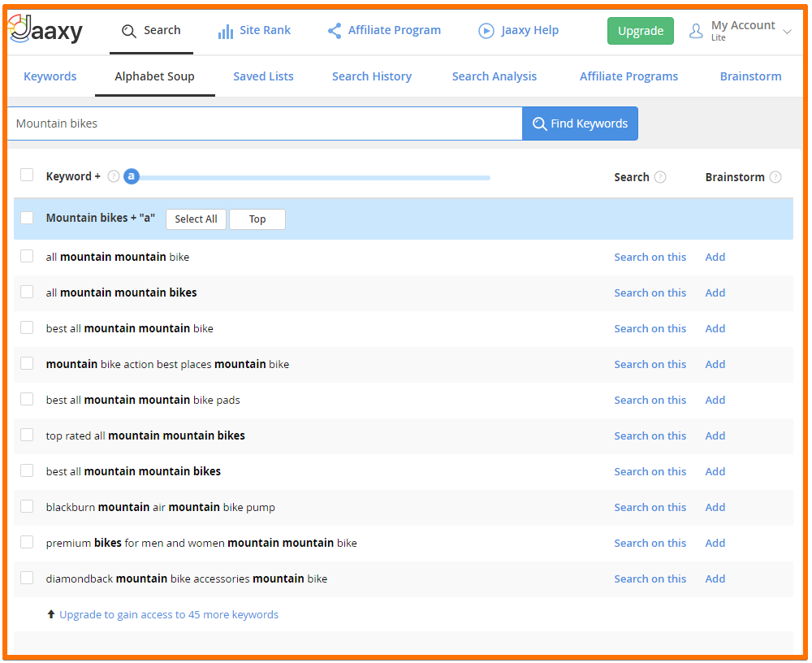Check 'best all mountain mountain bikes' row
812x663 pixels.
click(x=27, y=470)
